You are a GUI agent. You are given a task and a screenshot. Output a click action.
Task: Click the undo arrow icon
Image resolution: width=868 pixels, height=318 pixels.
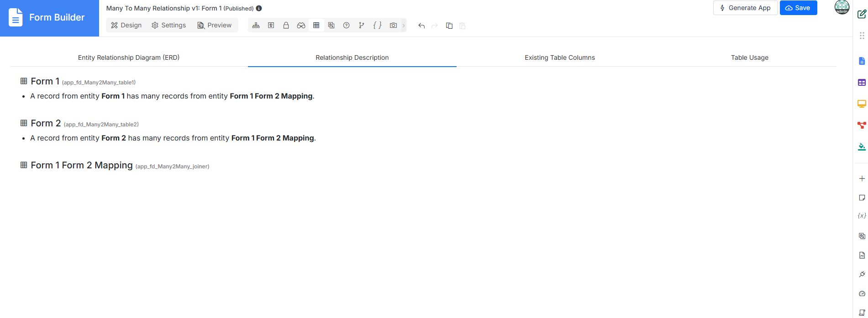pos(421,26)
